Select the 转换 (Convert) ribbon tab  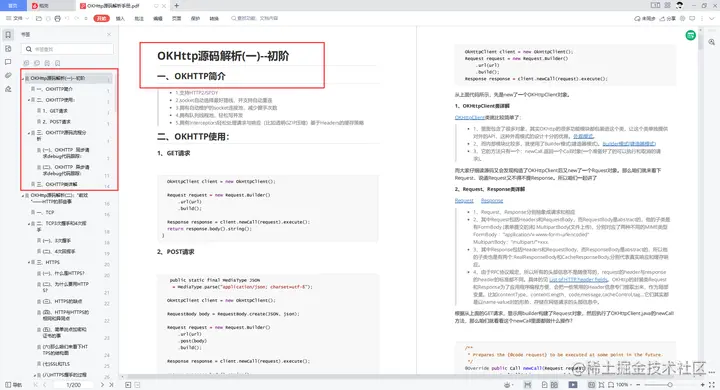(x=214, y=18)
